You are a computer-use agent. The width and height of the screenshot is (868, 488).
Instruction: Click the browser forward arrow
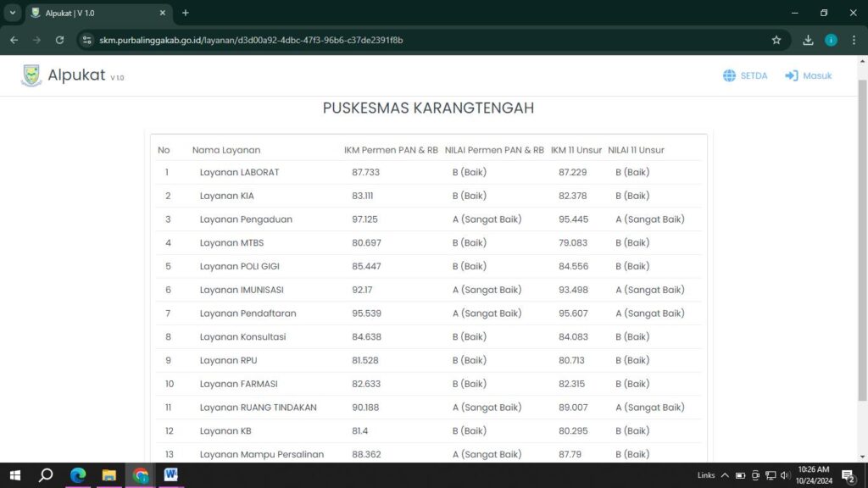(36, 40)
